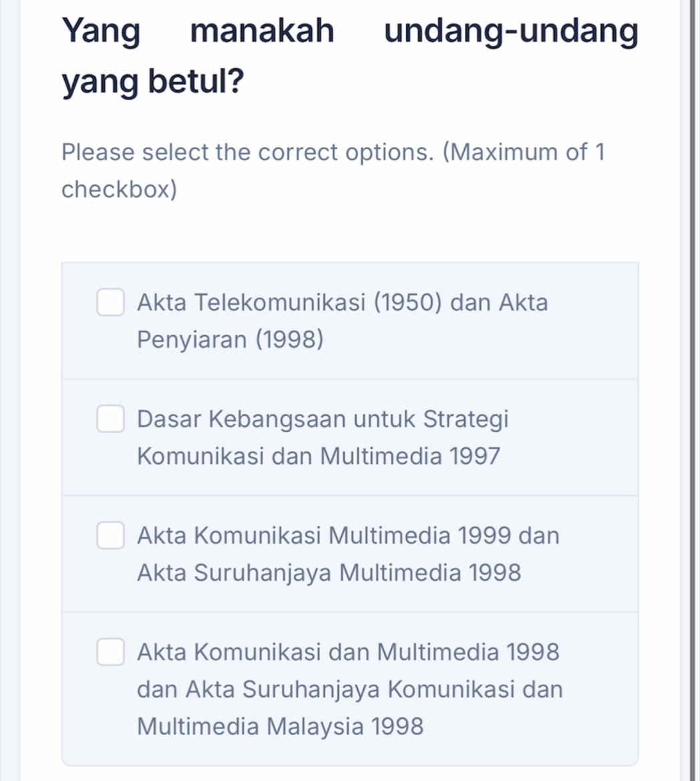Click the 'Multimedia Malaysia 1998' text line
This screenshot has height=781, width=700.
click(x=281, y=726)
